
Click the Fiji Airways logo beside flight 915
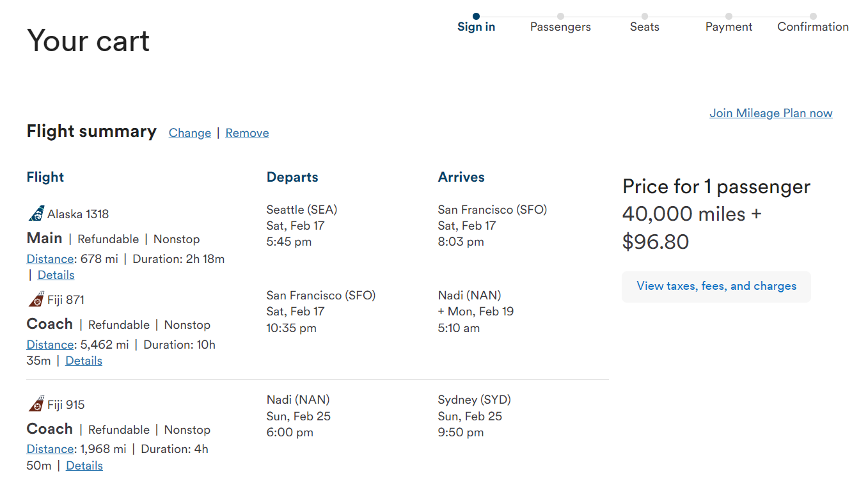coord(36,403)
